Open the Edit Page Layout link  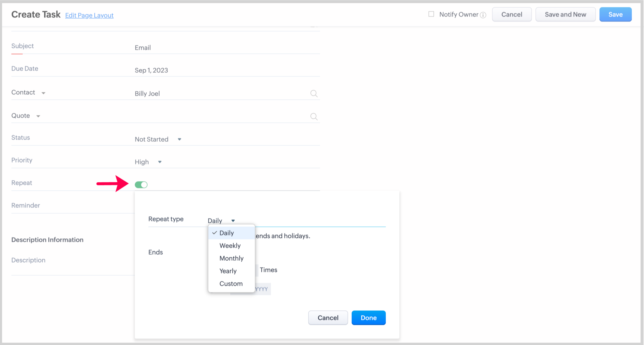pos(89,15)
